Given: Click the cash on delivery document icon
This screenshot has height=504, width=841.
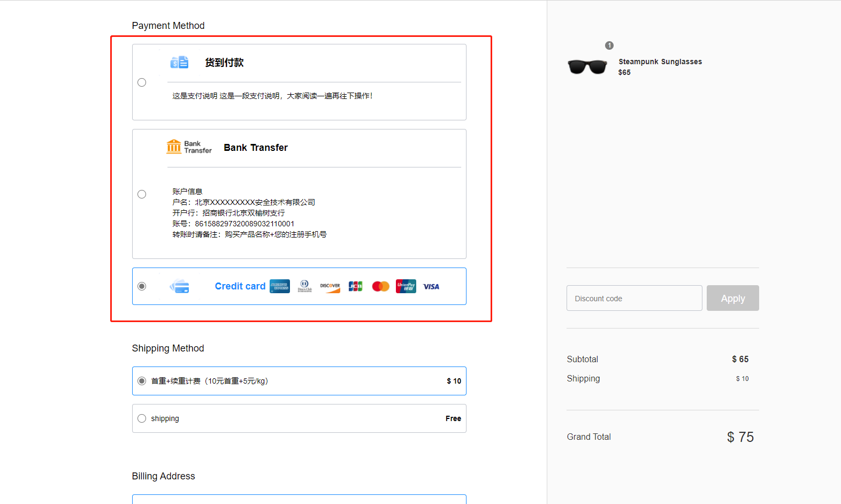Looking at the screenshot, I should tap(179, 63).
